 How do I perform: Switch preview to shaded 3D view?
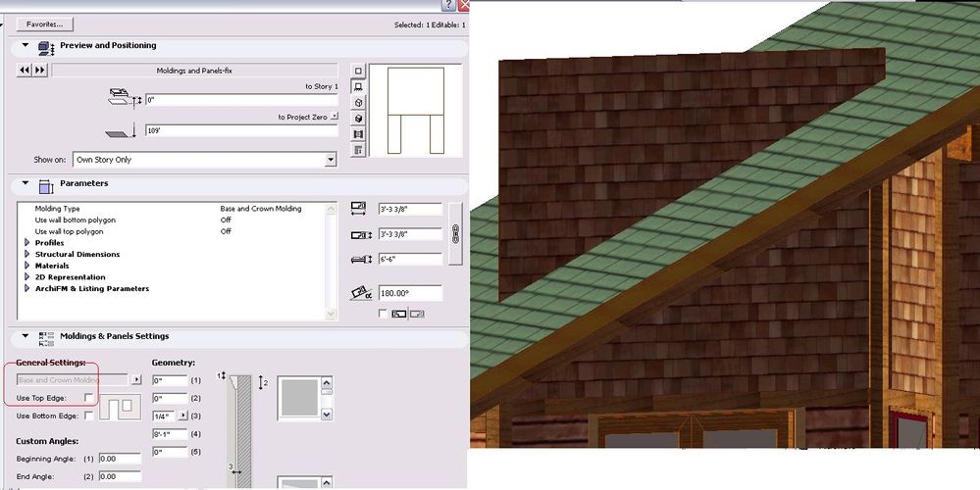(358, 118)
